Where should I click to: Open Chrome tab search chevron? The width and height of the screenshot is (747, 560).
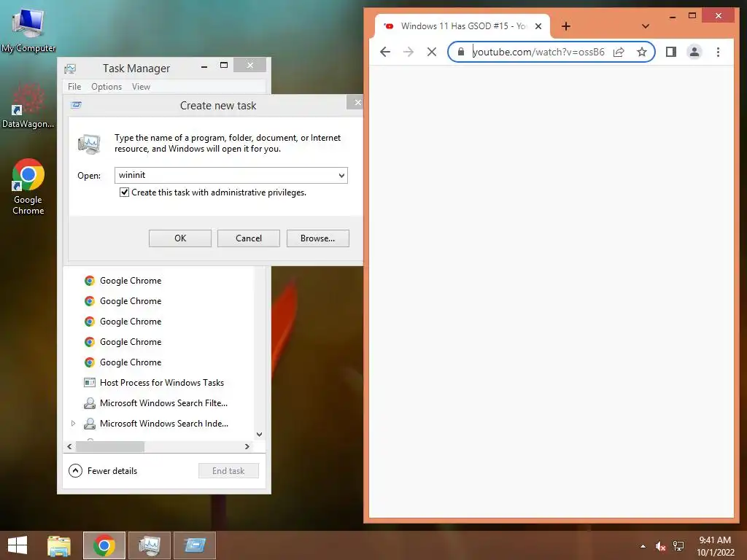click(646, 26)
